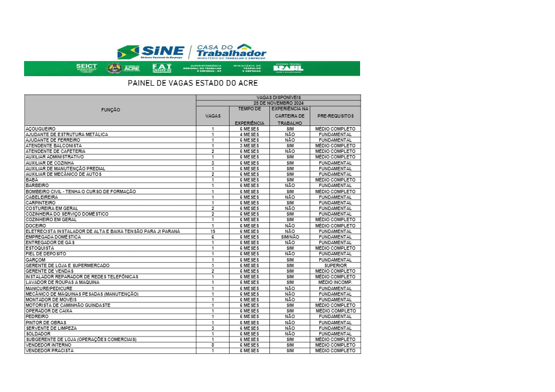Click the '15' vacancies cell
Image resolution: width=555 pixels, height=392 pixels.
[213, 231]
